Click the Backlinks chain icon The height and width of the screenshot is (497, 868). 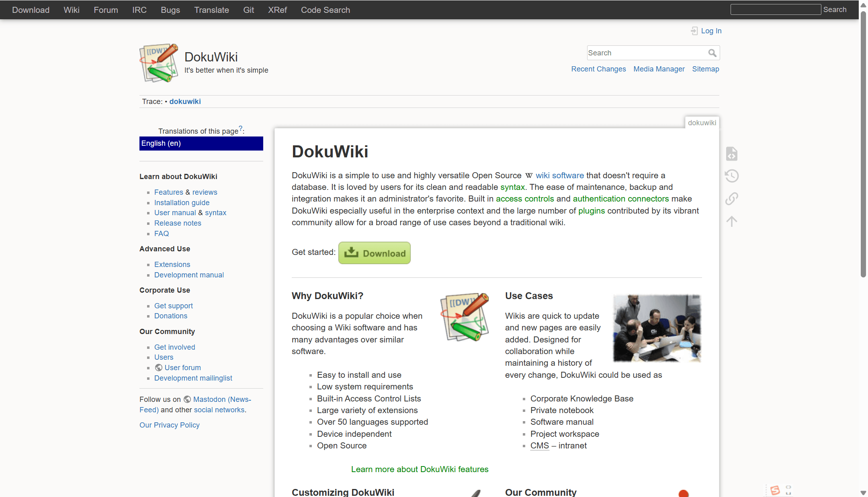coord(732,198)
